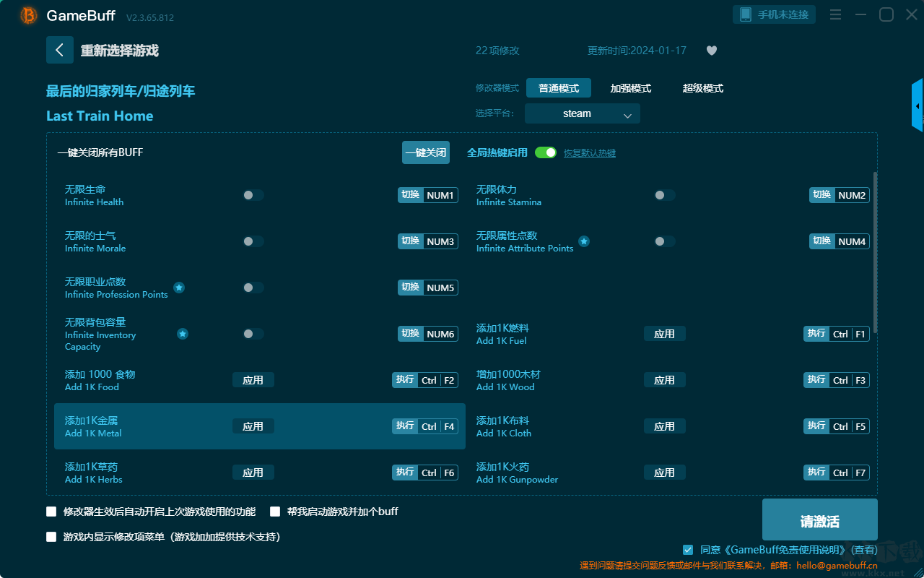Click the NUM5 hotkey for Profession Points

(428, 288)
